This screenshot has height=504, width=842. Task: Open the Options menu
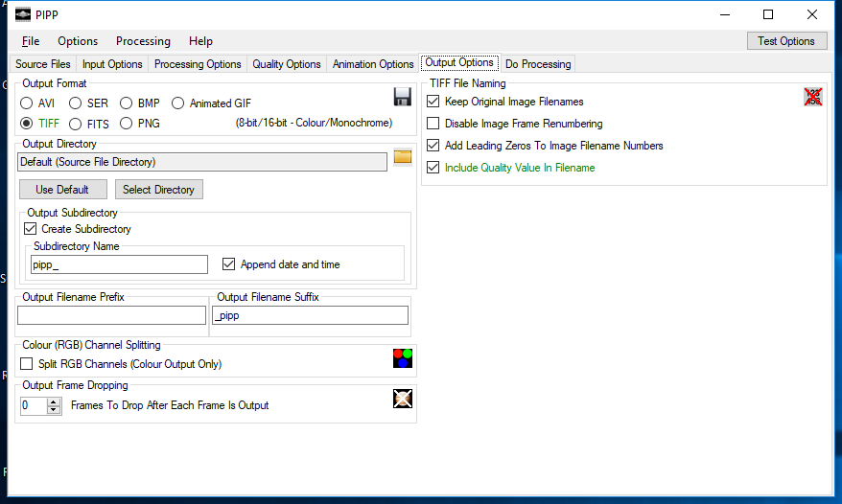point(78,41)
